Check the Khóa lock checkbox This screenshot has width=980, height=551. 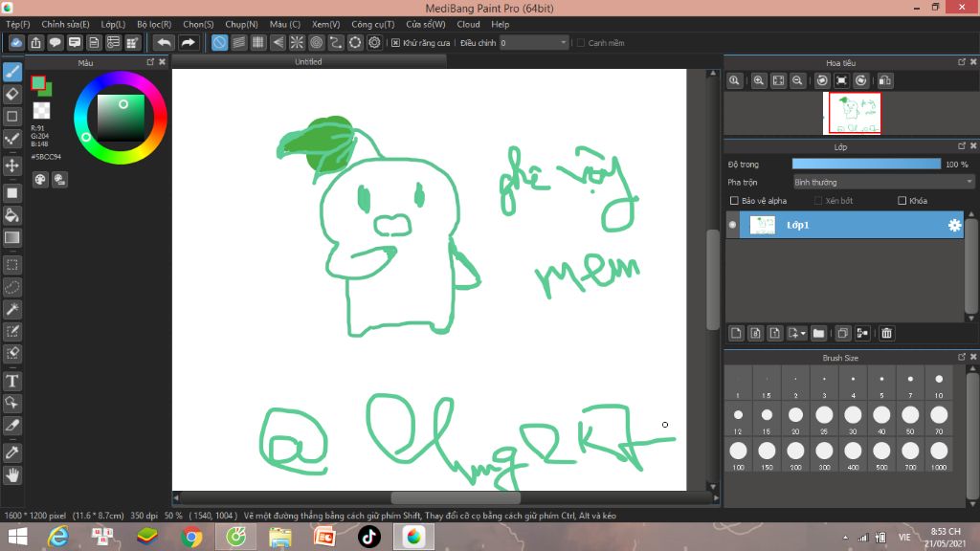click(902, 201)
